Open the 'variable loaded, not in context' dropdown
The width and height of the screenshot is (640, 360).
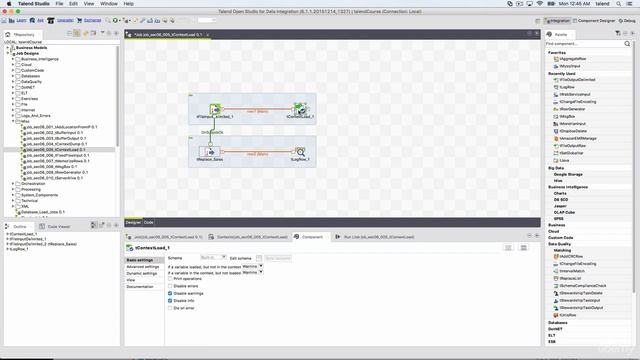coord(252,267)
